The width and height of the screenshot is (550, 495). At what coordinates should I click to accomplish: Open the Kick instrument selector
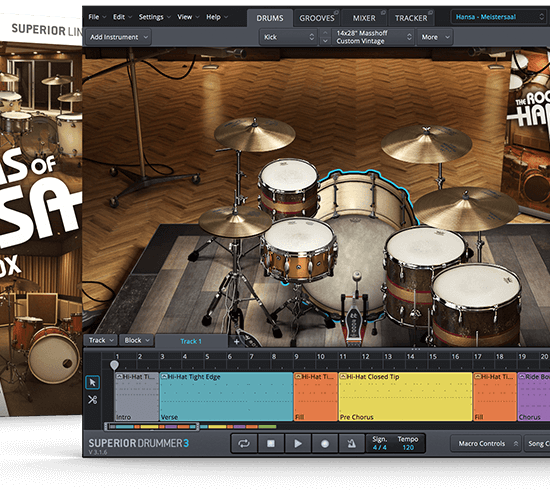pyautogui.click(x=289, y=37)
